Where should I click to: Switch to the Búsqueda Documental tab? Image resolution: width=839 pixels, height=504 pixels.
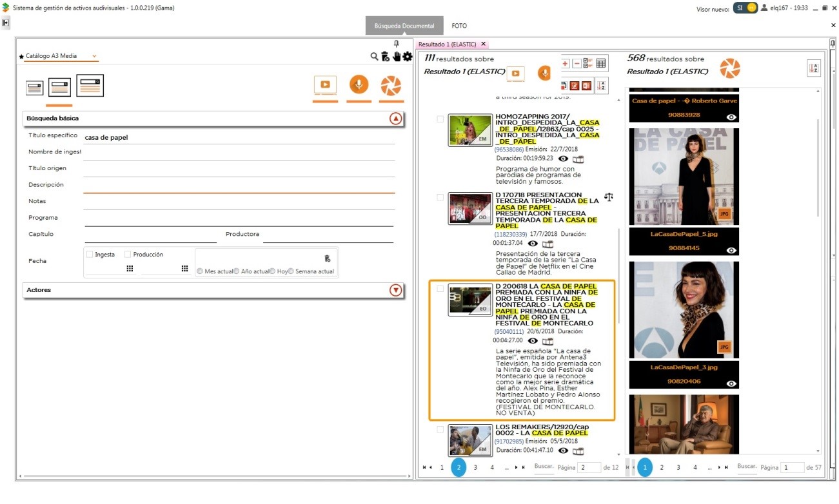(404, 26)
